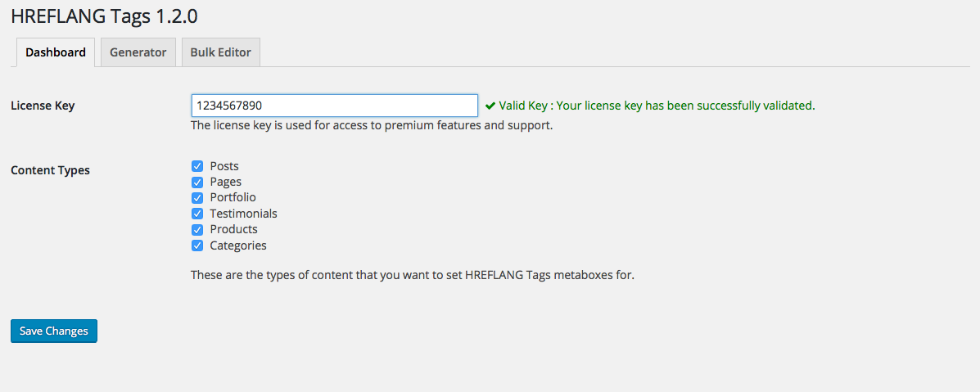The image size is (980, 392).
Task: Click the License Key field label
Action: (x=43, y=106)
